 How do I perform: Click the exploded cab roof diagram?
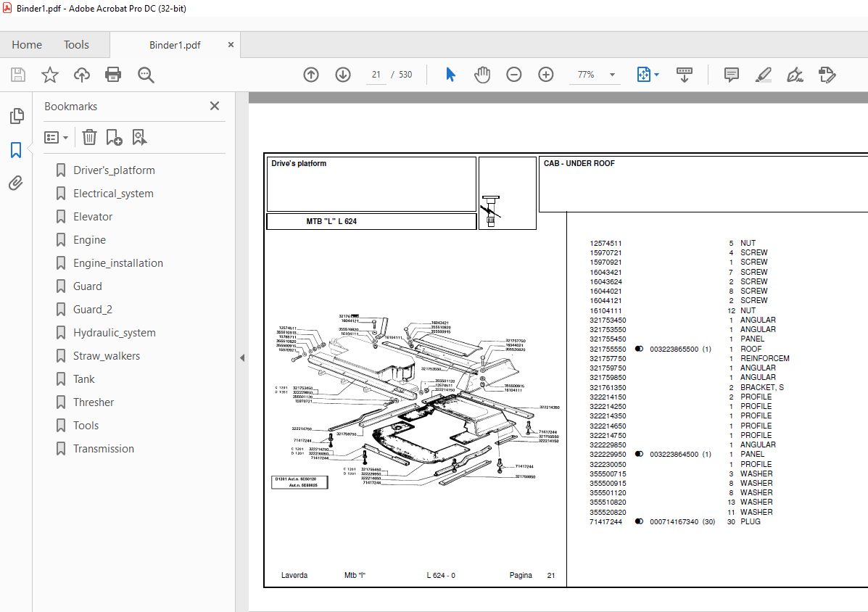pyautogui.click(x=416, y=402)
